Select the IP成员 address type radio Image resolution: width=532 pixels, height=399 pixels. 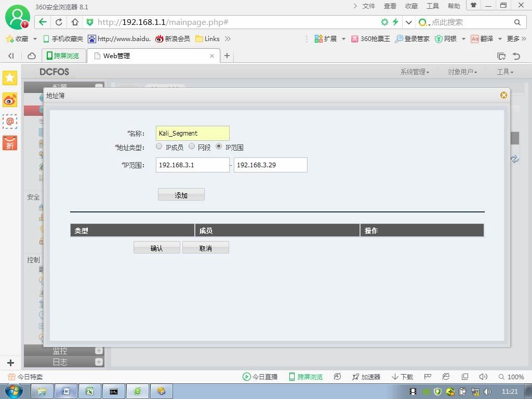(x=159, y=146)
